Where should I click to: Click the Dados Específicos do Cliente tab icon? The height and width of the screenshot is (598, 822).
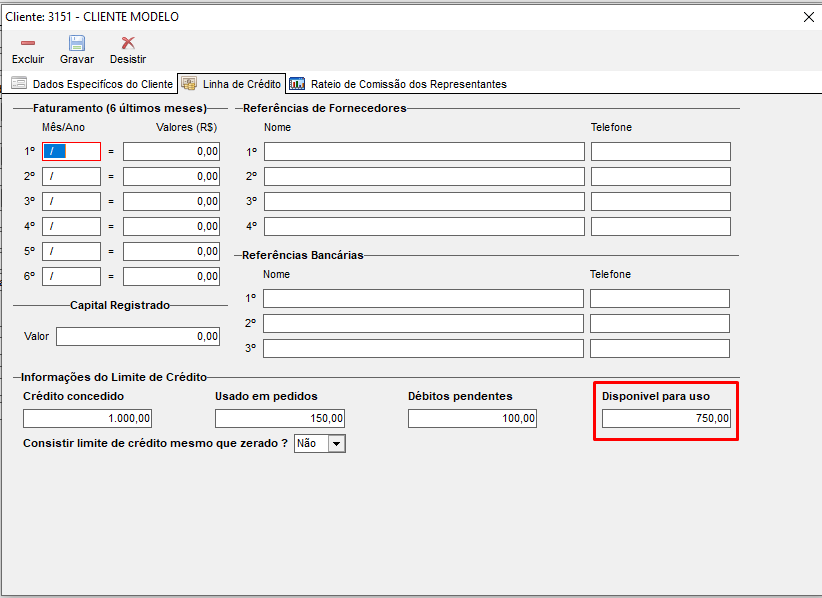(19, 84)
